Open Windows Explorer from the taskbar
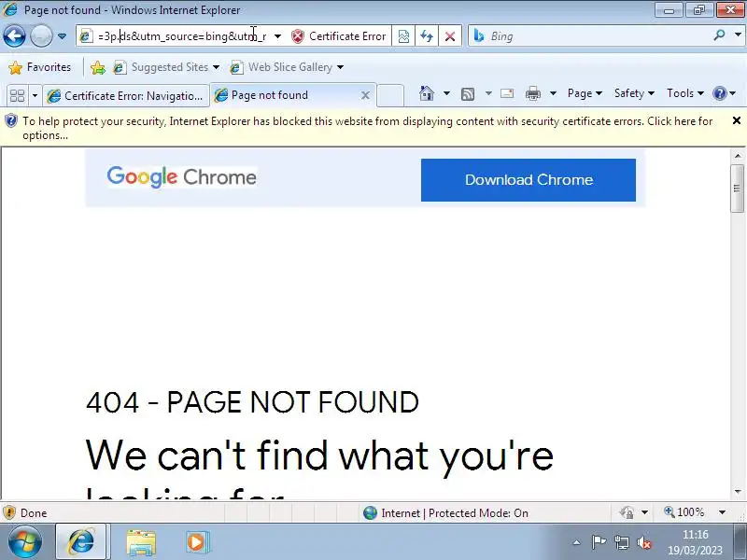 tap(141, 542)
